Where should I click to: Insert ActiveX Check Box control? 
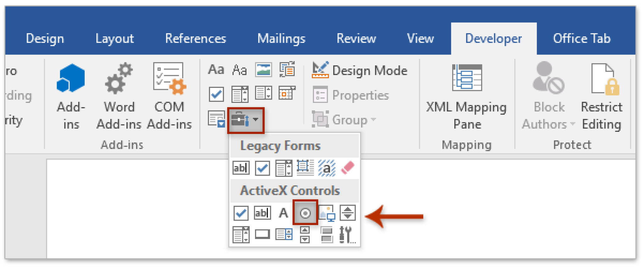[x=241, y=213]
